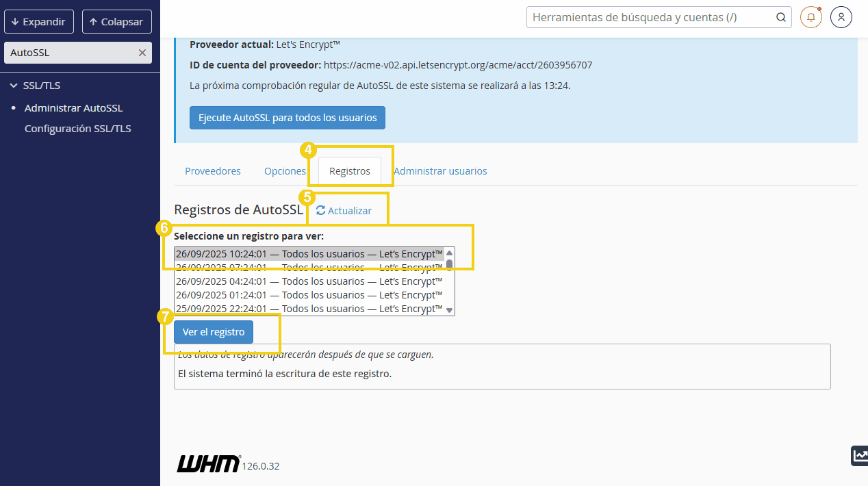Click the notifications bell icon
Image resolution: width=868 pixels, height=486 pixels.
810,18
